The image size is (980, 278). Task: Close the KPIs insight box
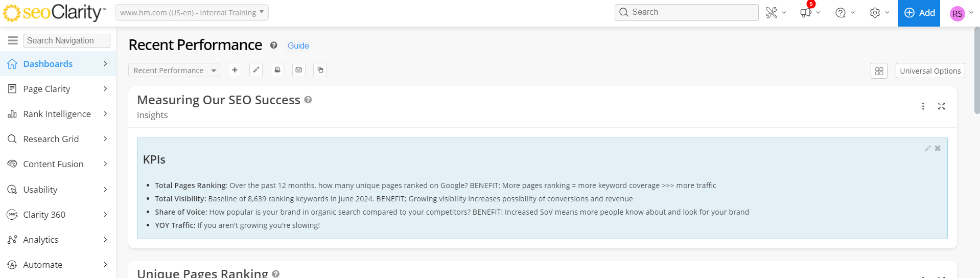click(x=938, y=148)
